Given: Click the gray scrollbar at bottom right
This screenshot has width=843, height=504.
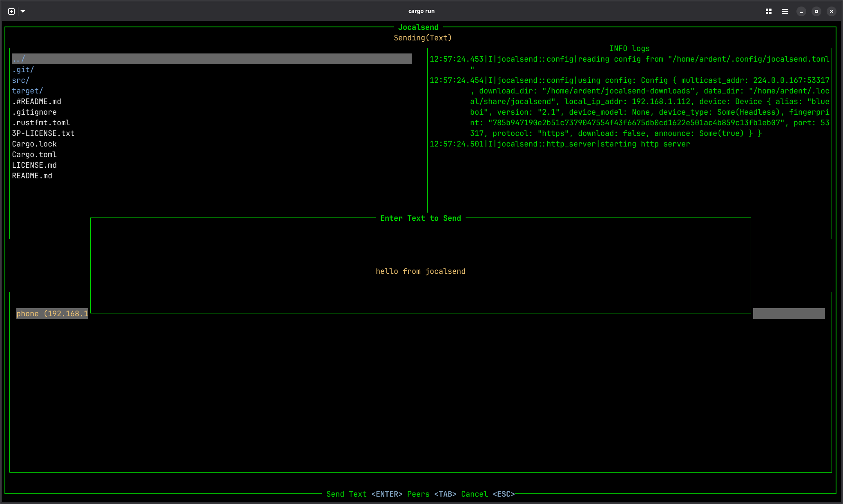Looking at the screenshot, I should pos(789,313).
